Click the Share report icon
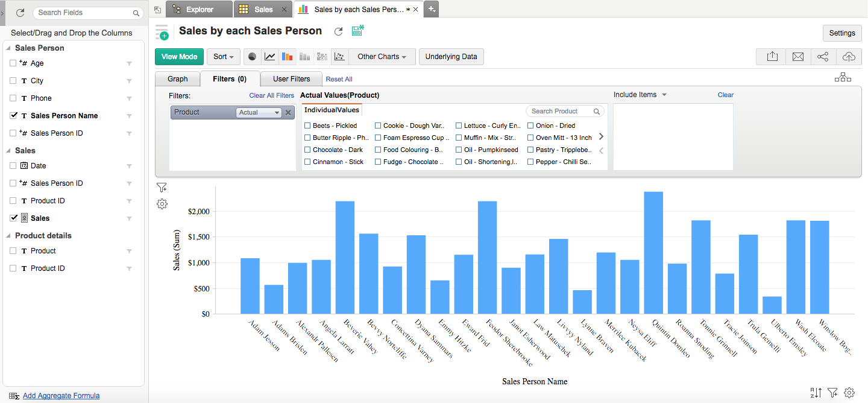Viewport: 868px width, 403px height. 823,56
